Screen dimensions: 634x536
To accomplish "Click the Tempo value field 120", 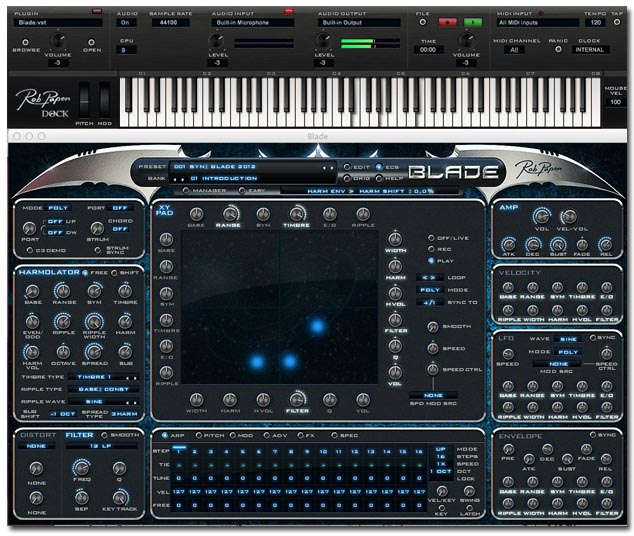I will pos(595,23).
